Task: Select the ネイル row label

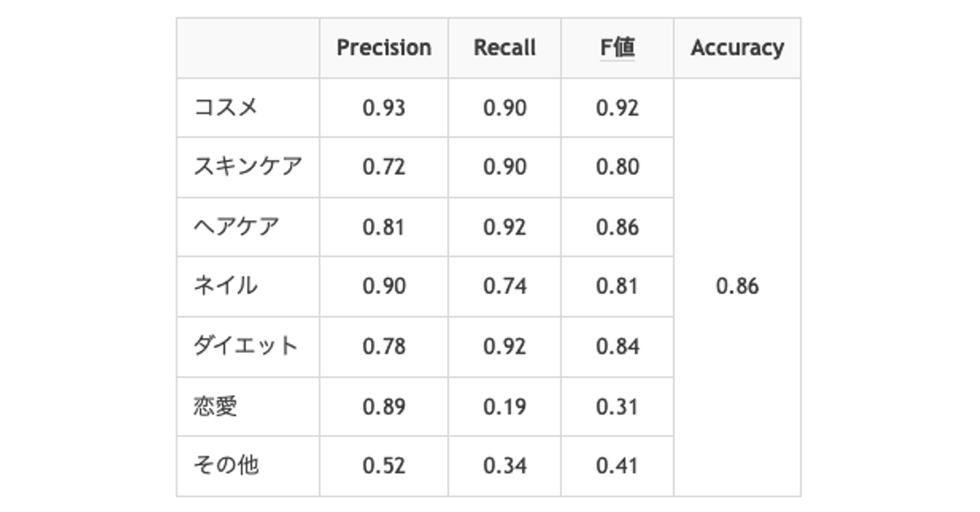Action: pyautogui.click(x=226, y=286)
